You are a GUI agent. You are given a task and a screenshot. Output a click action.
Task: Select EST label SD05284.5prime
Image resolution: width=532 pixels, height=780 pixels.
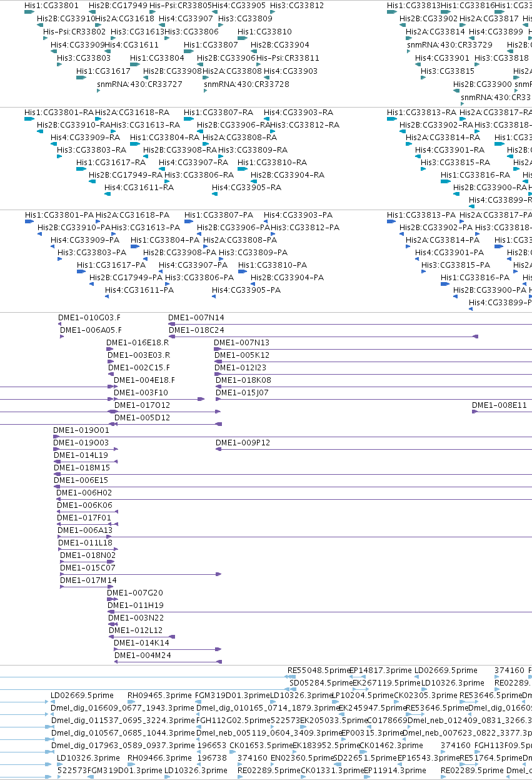pyautogui.click(x=321, y=683)
